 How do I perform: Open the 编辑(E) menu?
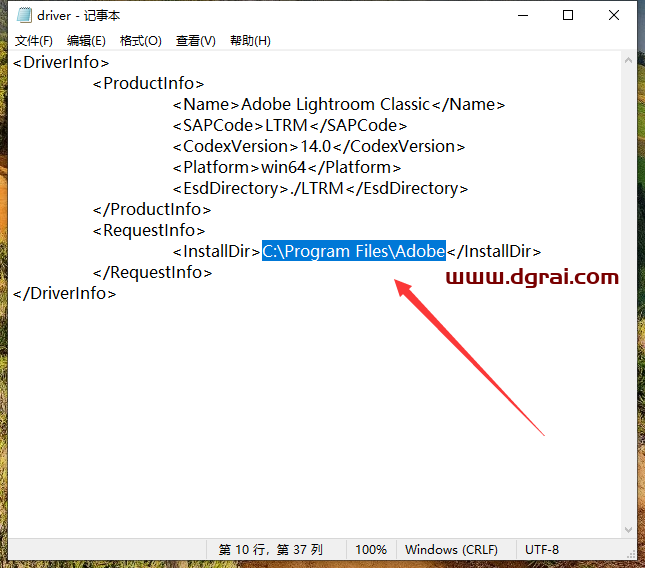(x=86, y=41)
